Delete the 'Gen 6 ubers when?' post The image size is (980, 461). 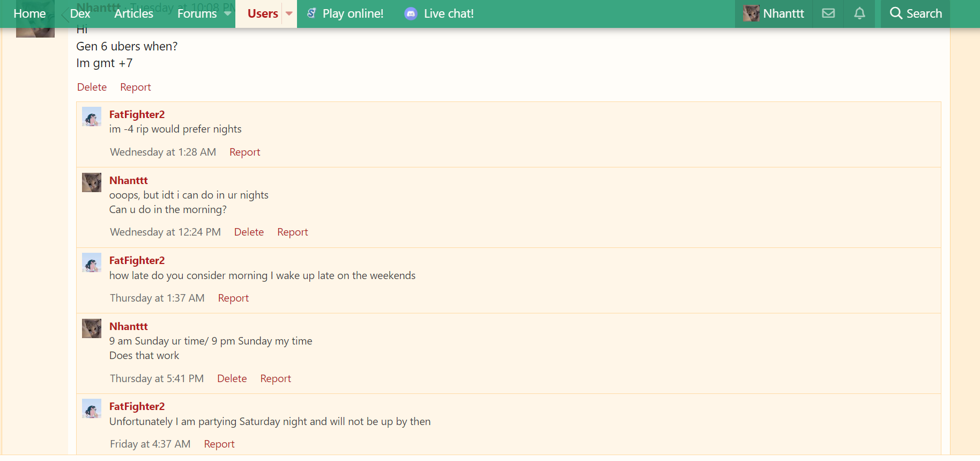tap(92, 87)
